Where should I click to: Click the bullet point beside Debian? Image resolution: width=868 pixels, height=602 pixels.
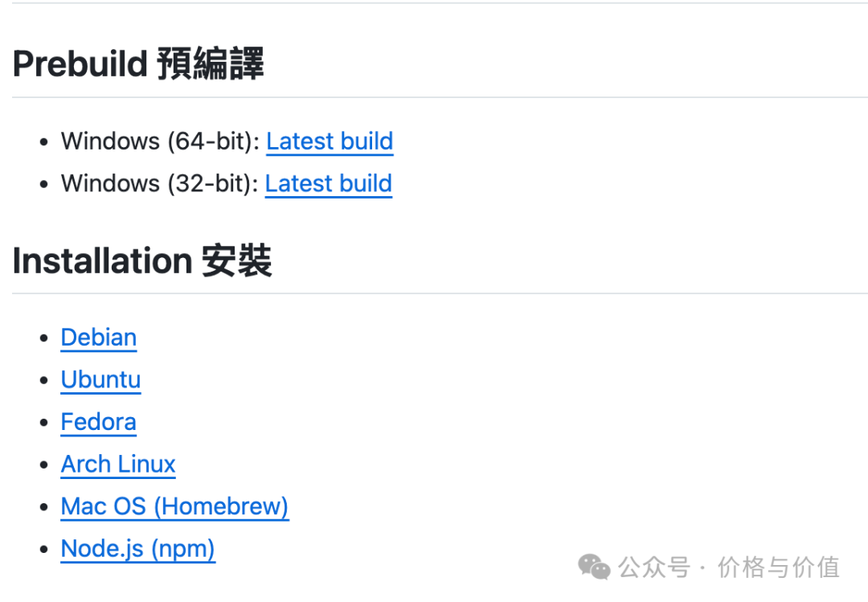[44, 338]
